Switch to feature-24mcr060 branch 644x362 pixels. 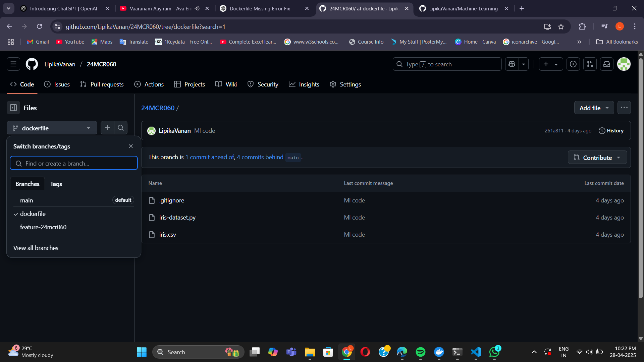click(x=74, y=227)
